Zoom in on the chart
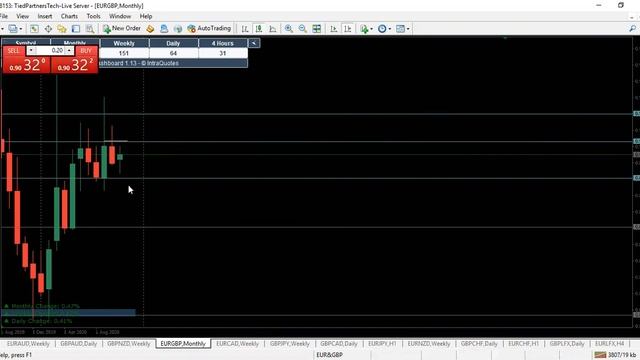640x360 pixels. 289,29
